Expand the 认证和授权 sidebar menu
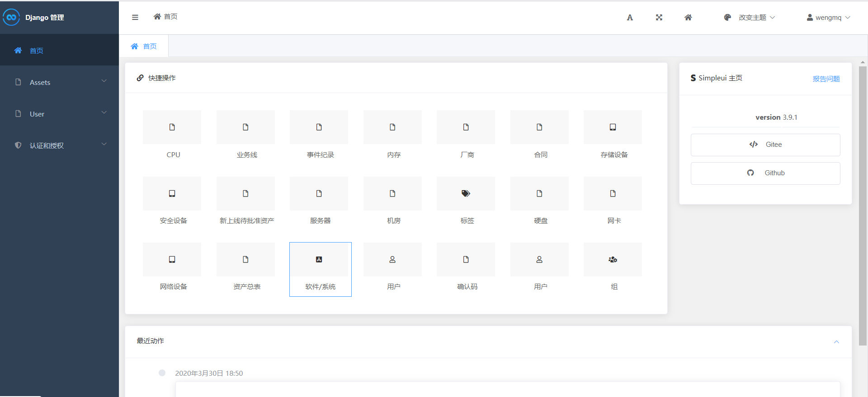 click(59, 145)
